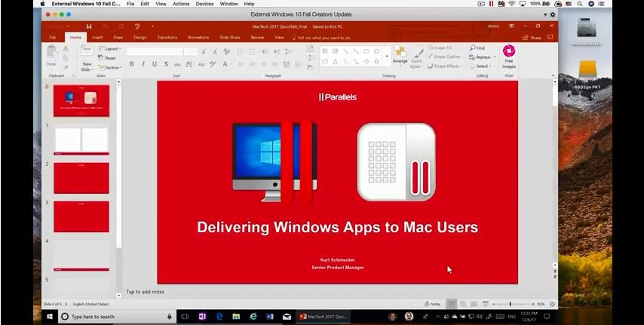The image size is (644, 325).
Task: Collapse the ribbon with the chevron
Action: pyautogui.click(x=553, y=75)
